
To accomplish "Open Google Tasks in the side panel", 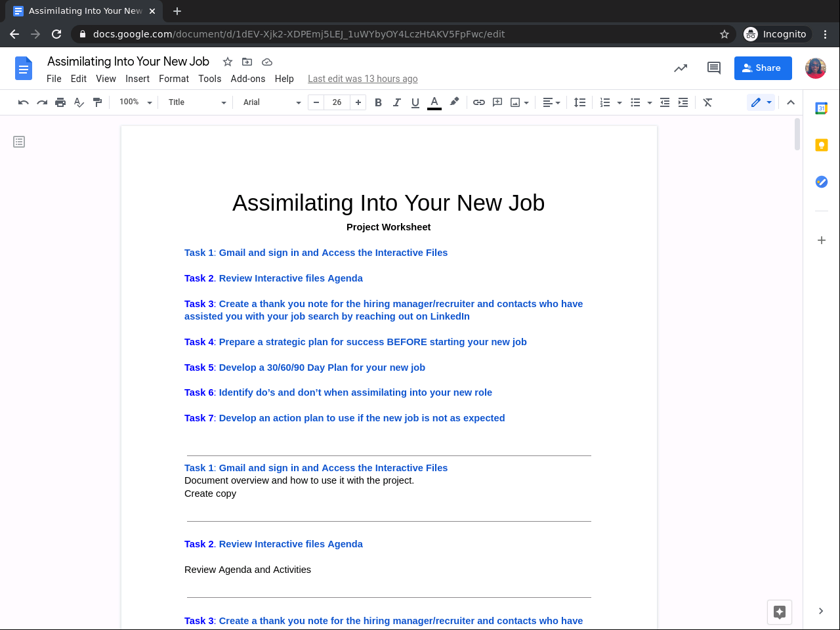I will 821,182.
